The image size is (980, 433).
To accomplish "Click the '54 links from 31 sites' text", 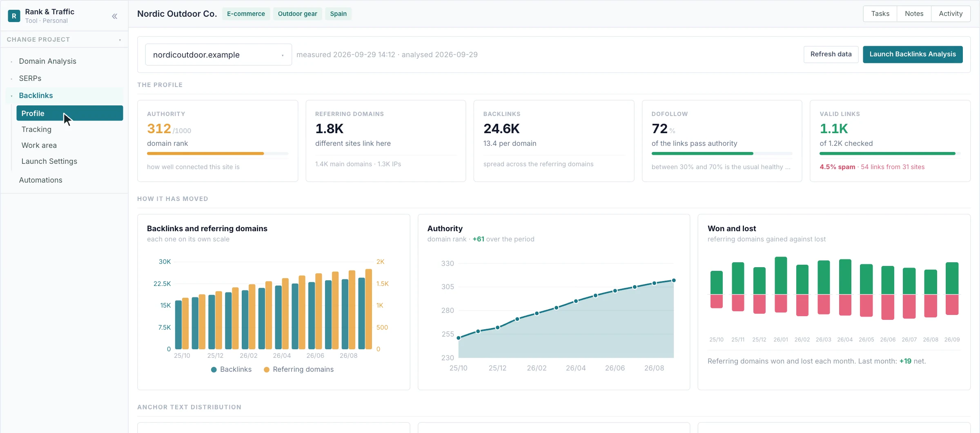I will pos(893,167).
